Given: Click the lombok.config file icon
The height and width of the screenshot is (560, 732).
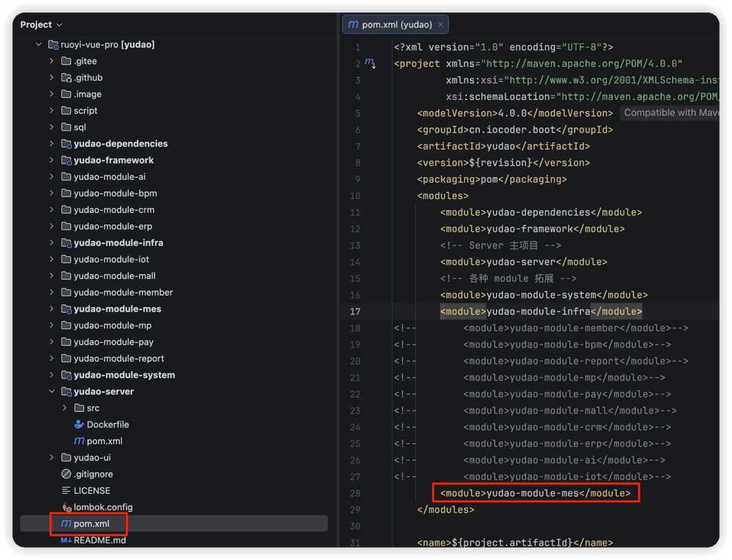Looking at the screenshot, I should coord(66,507).
